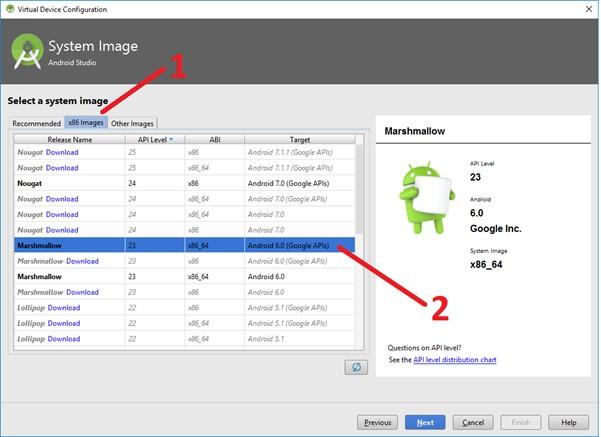Viewport: 601px width, 437px height.
Task: Sort by API Level column header
Action: 155,140
